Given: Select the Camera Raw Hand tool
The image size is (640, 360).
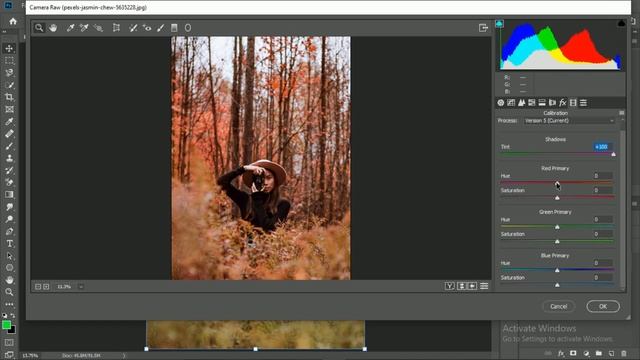Looking at the screenshot, I should [x=53, y=28].
